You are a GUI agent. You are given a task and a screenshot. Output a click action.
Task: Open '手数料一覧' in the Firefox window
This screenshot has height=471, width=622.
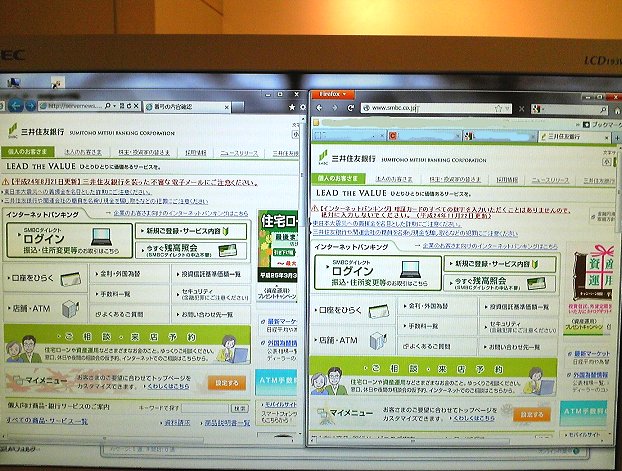[x=437, y=326]
